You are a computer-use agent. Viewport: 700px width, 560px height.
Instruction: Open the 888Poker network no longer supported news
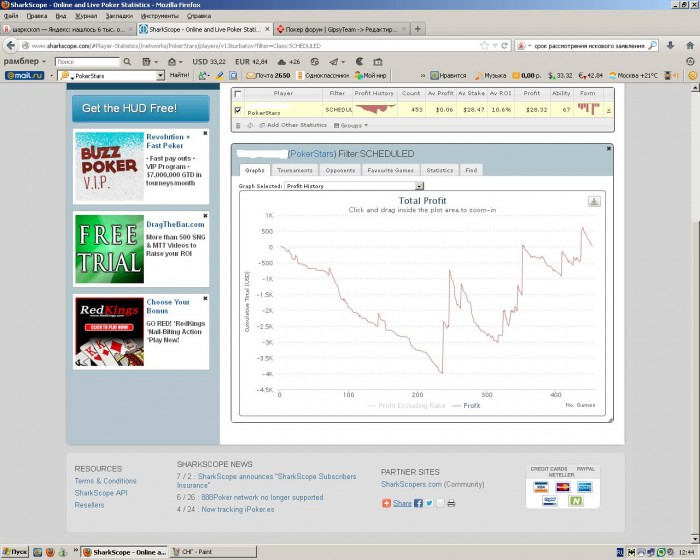pos(262,497)
